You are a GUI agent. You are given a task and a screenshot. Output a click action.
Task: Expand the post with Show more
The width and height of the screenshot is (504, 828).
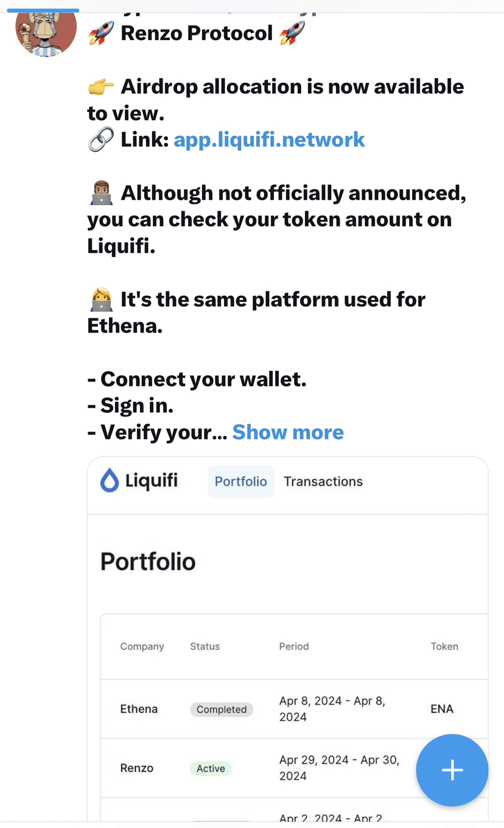pyautogui.click(x=288, y=432)
